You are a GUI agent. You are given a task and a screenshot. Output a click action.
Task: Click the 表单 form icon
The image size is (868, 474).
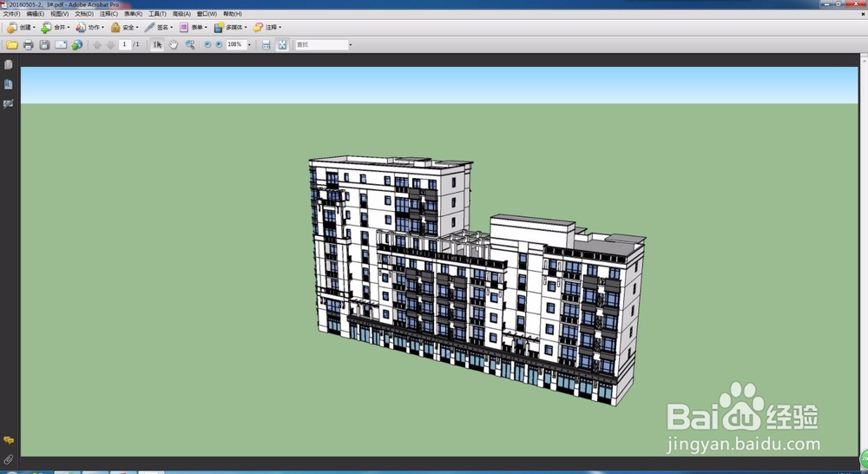(184, 27)
